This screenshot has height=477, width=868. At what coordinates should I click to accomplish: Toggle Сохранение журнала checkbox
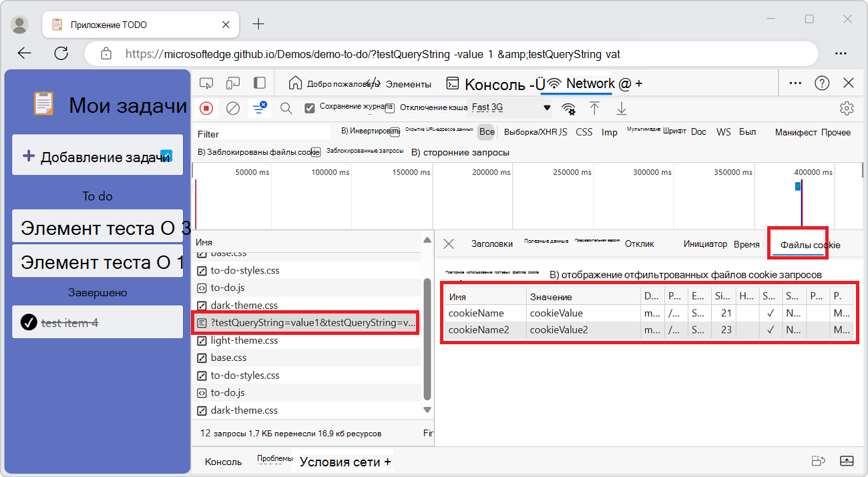310,108
